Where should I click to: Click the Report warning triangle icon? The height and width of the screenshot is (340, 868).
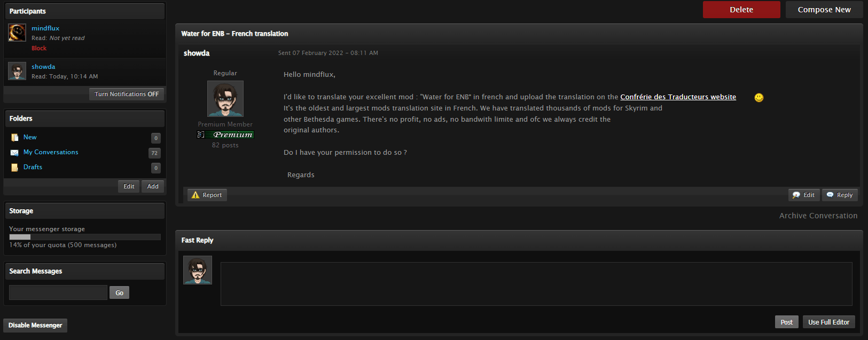(196, 195)
